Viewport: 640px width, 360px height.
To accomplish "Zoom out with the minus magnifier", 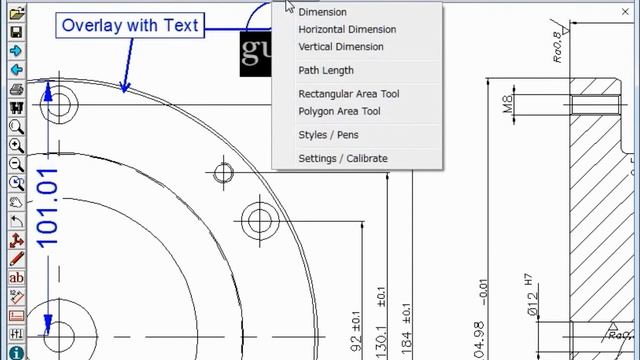I will [16, 164].
